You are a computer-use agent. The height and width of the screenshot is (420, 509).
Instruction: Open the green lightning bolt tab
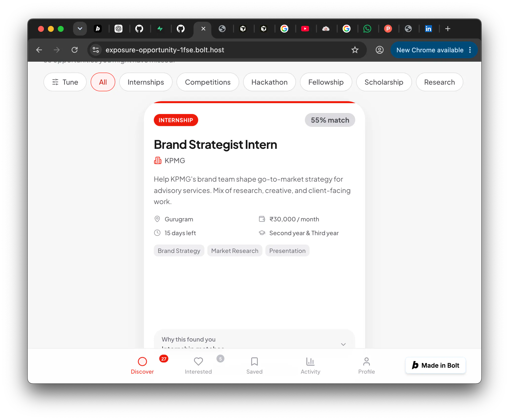coord(160,29)
